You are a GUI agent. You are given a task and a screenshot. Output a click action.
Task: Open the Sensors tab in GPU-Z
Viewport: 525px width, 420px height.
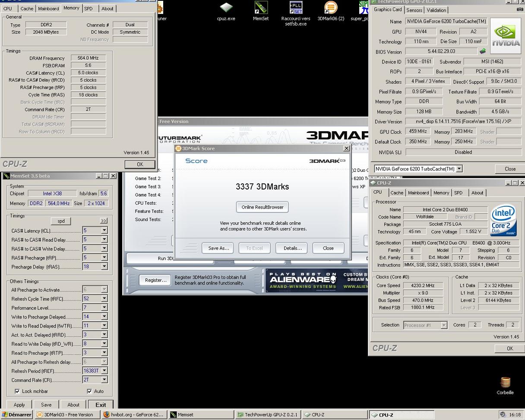[414, 10]
